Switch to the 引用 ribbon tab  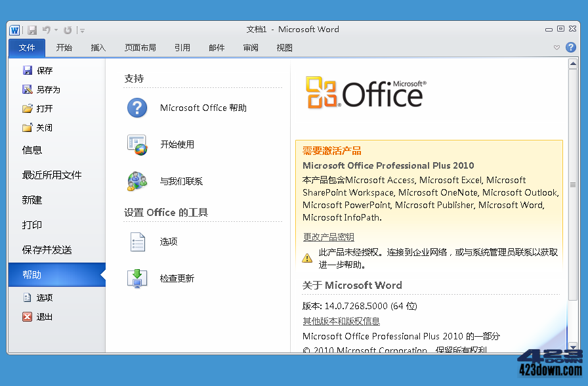(182, 48)
